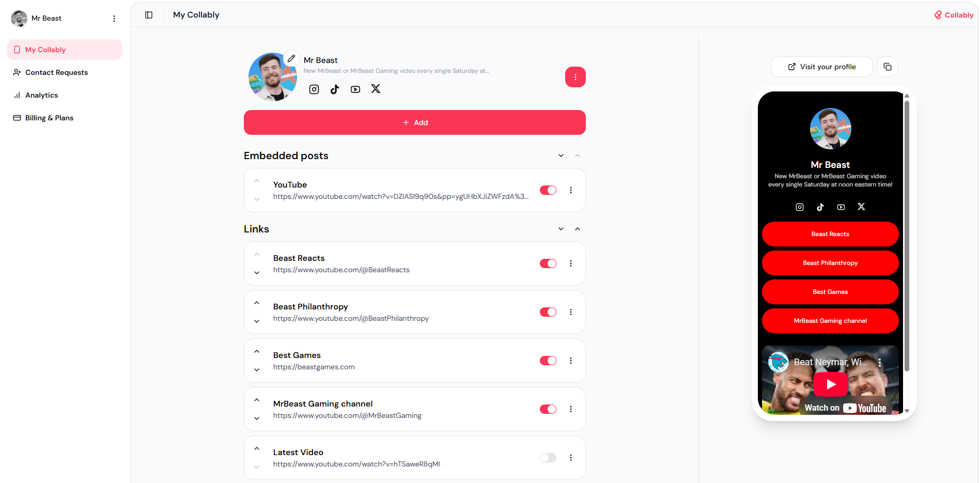Open Instagram icon in profile editor

(314, 89)
